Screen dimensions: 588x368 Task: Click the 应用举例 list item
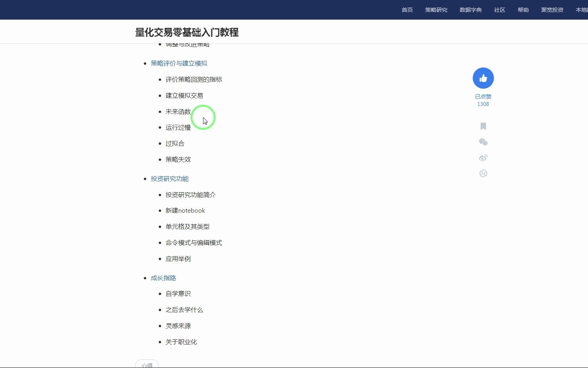click(x=178, y=259)
